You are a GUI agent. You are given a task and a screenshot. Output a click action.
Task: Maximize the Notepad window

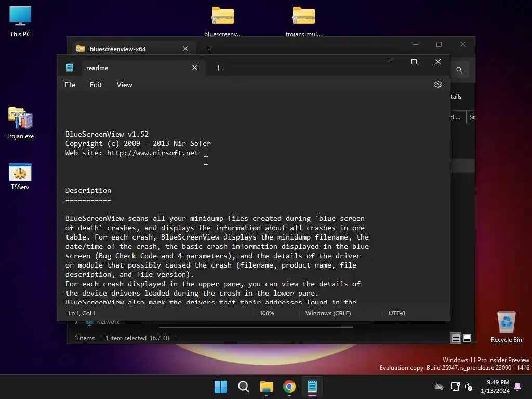pos(414,62)
